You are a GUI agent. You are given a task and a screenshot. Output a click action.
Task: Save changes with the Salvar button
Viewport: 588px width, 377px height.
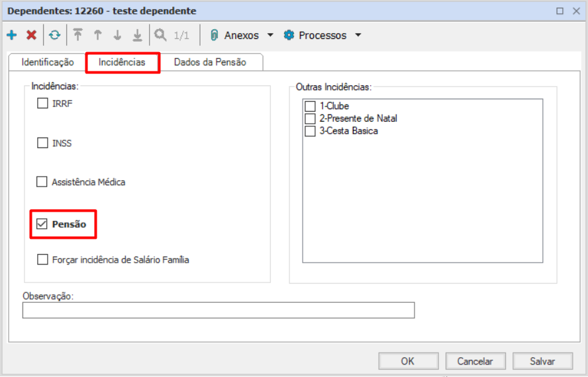coord(542,361)
